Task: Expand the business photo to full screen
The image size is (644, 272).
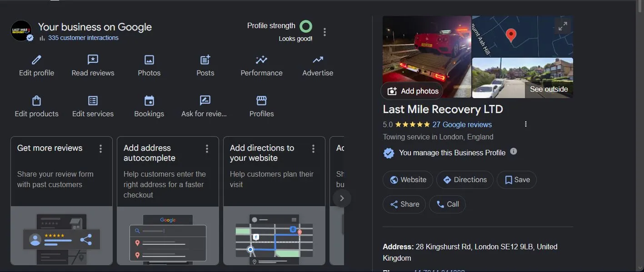Action: coord(563,26)
